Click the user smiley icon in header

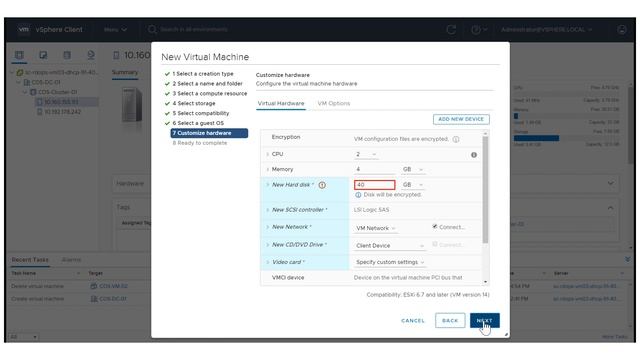tap(622, 29)
